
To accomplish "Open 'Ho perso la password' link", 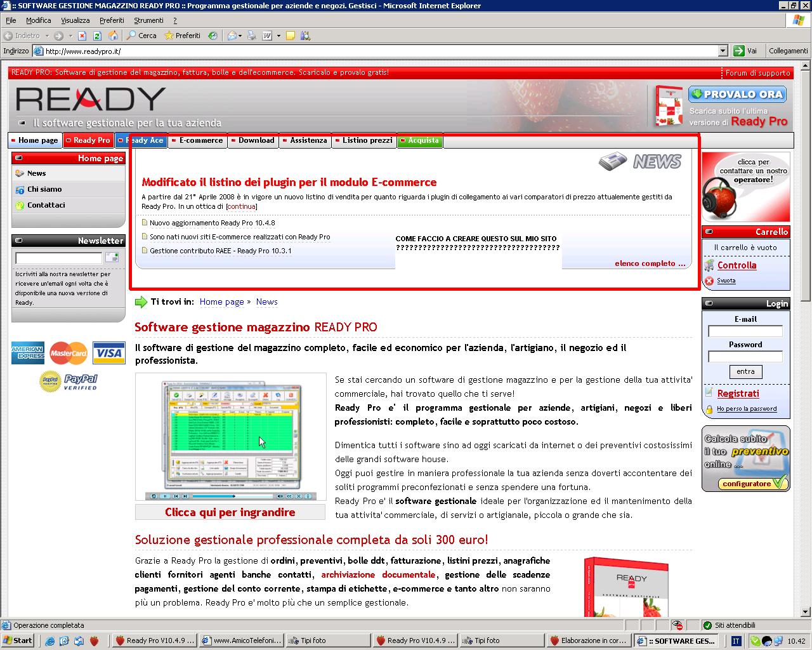I will point(747,409).
